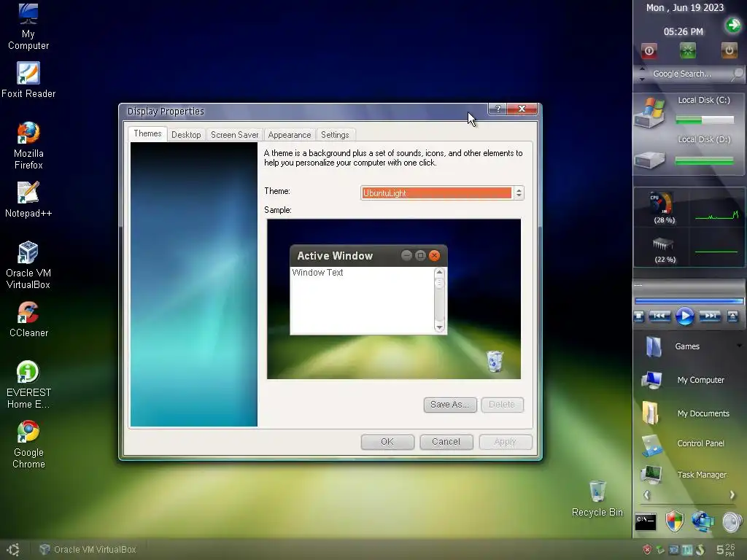Click the sample preview scrollbar
The width and height of the screenshot is (747, 560).
(x=439, y=300)
